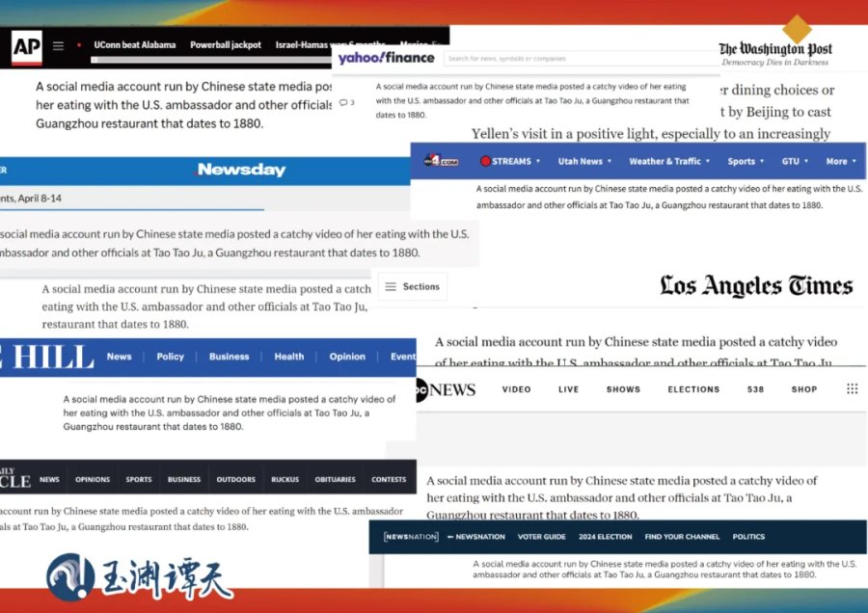Screen dimensions: 868x613
Task: Click the Los Angeles Times logo
Action: (756, 285)
